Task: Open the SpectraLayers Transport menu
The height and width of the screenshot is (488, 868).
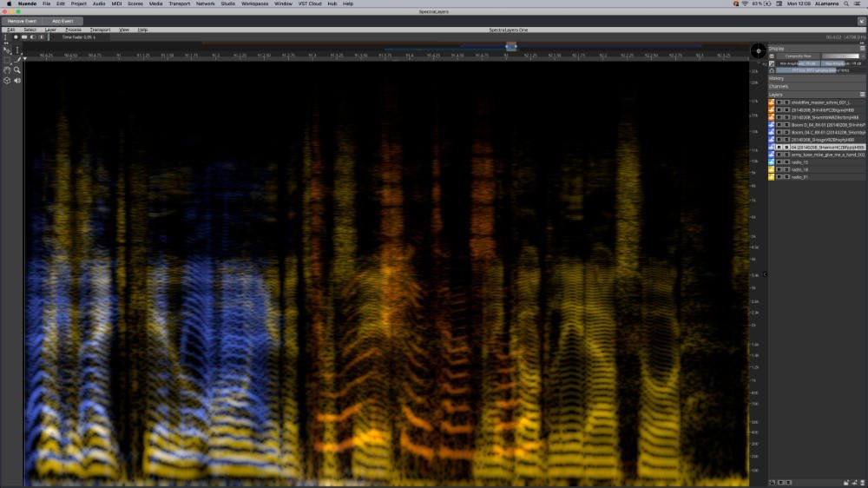Action: 100,30
